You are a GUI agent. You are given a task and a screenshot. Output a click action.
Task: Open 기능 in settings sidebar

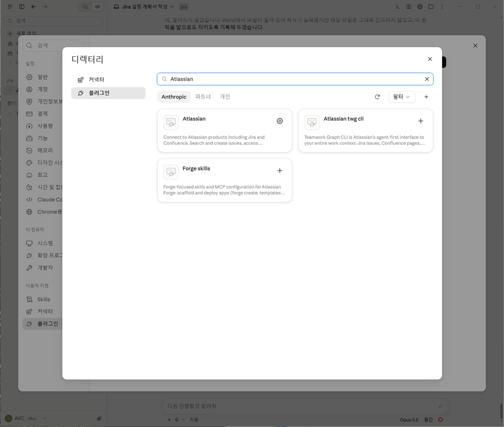[42, 138]
